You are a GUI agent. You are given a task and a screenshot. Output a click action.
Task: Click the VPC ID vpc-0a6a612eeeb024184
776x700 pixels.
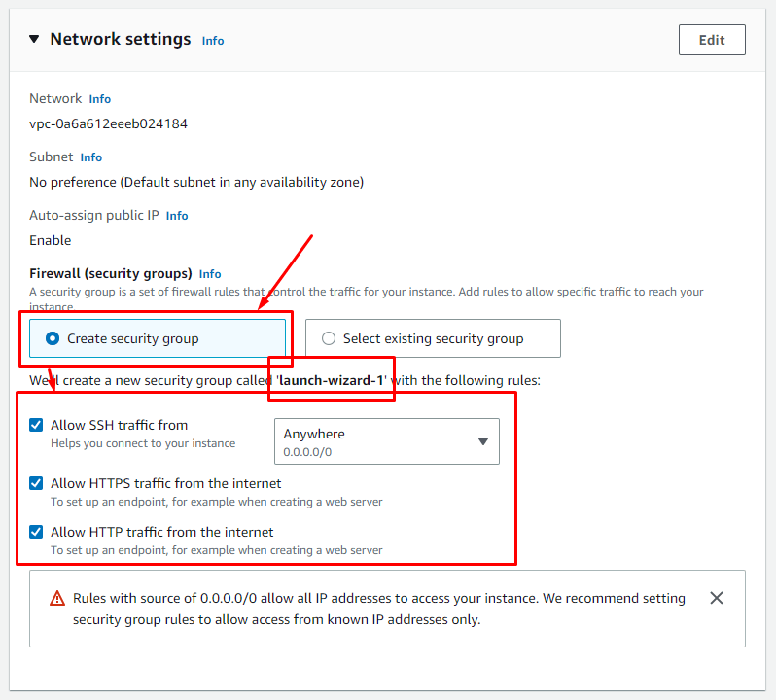pyautogui.click(x=108, y=123)
